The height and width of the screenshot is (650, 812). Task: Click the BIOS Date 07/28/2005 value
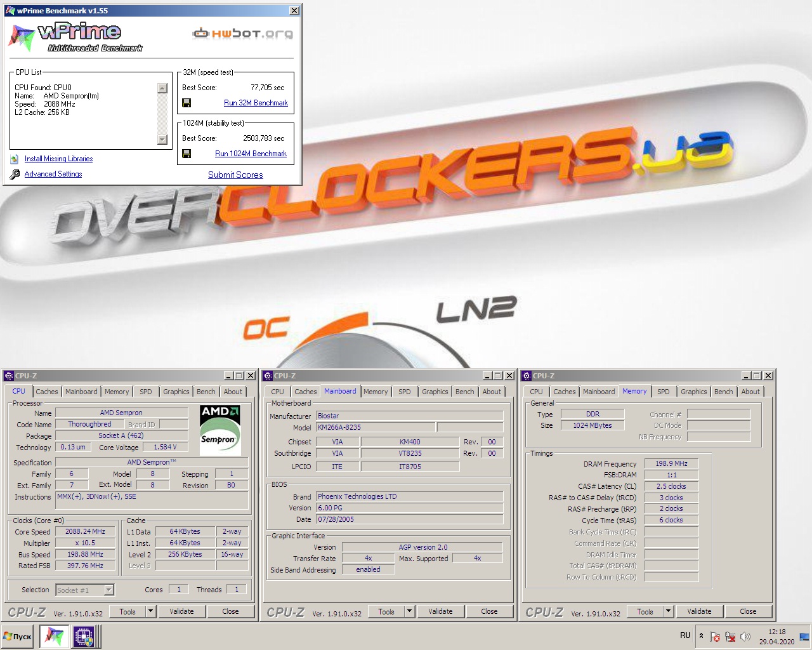(x=409, y=519)
